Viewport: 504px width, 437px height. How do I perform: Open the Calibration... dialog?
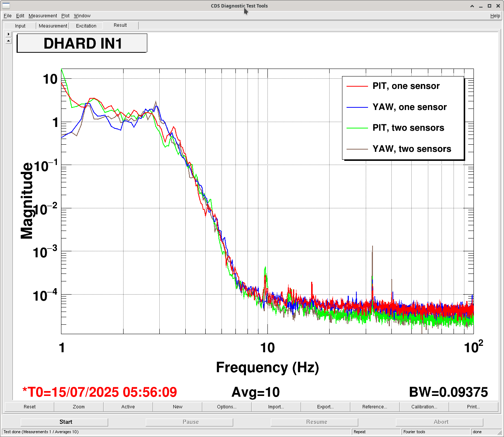[424, 407]
